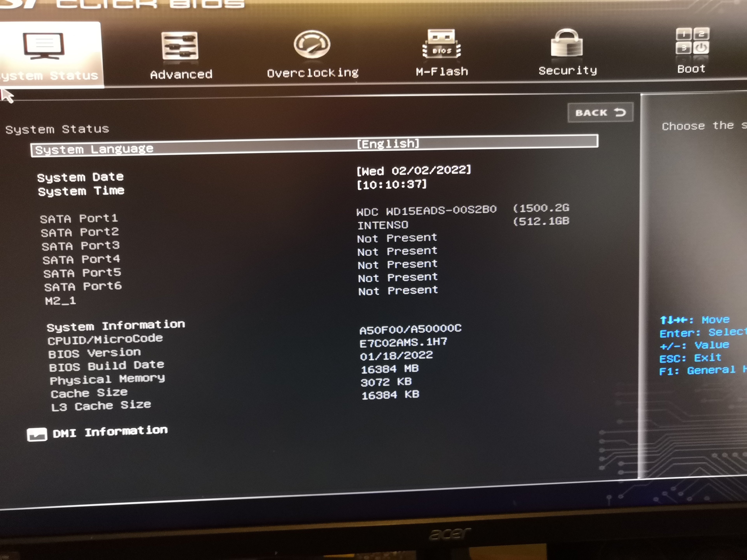Click the Security menu label
Image resolution: width=747 pixels, height=560 pixels.
[x=567, y=71]
